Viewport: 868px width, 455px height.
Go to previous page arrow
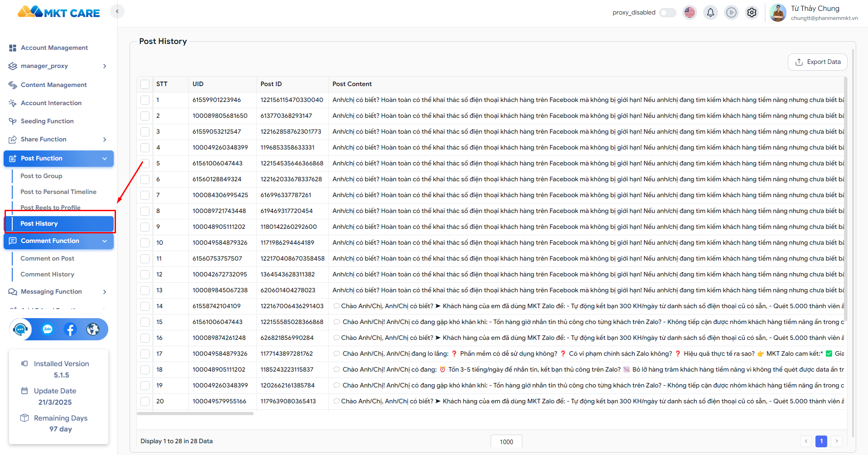pyautogui.click(x=806, y=441)
